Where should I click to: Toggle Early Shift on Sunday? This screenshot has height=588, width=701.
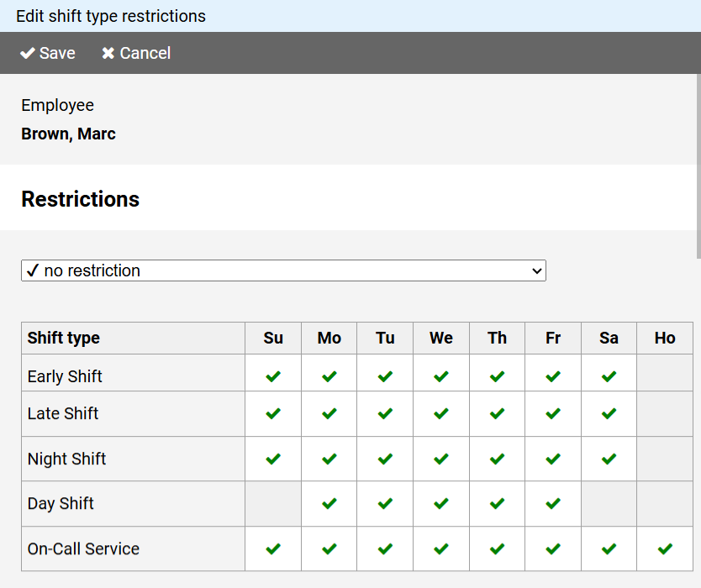click(273, 376)
